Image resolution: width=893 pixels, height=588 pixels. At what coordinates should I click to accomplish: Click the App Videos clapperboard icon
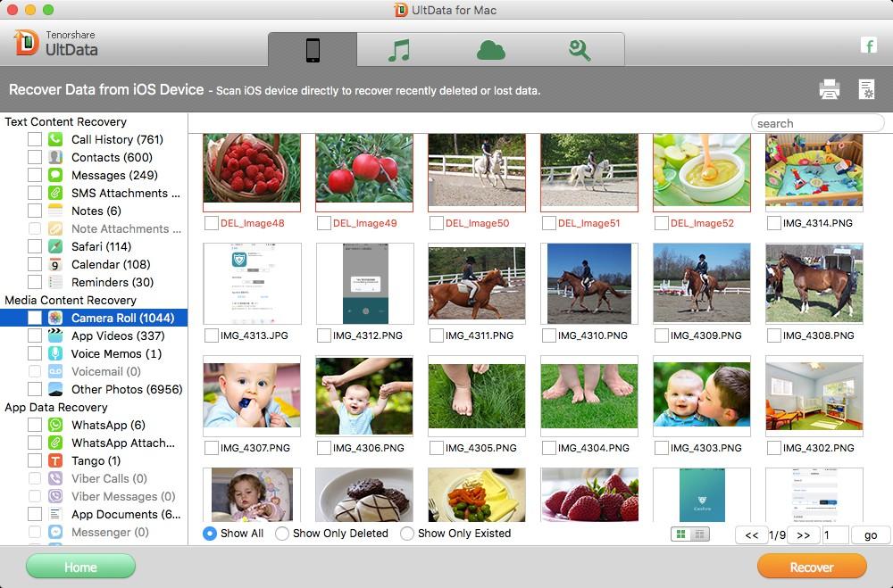click(55, 335)
